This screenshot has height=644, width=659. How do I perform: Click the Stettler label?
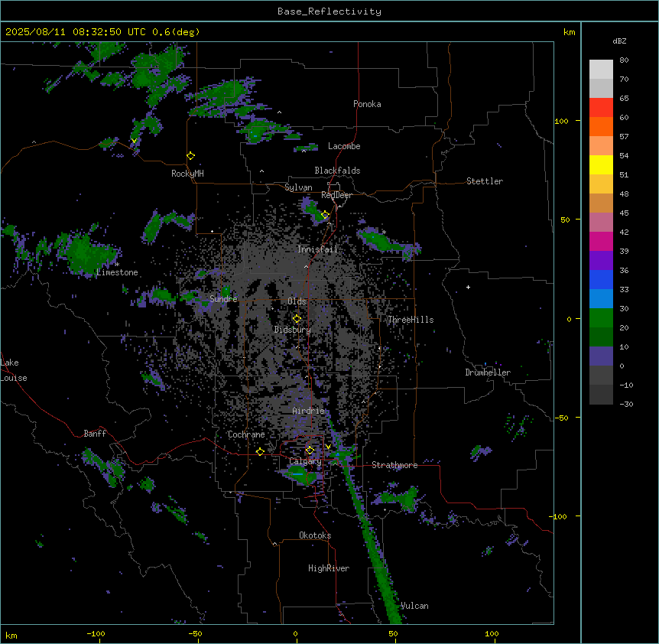click(x=485, y=181)
